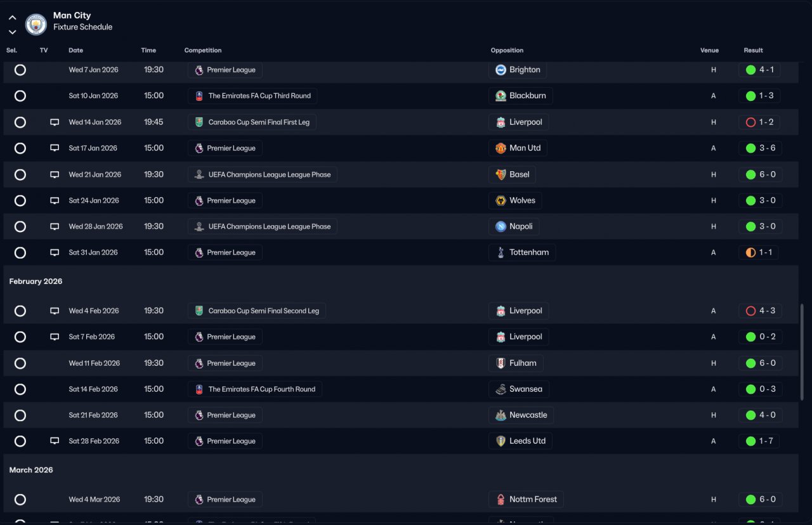Viewport: 812px width, 525px height.
Task: Click the Fulham club badge
Action: (501, 363)
